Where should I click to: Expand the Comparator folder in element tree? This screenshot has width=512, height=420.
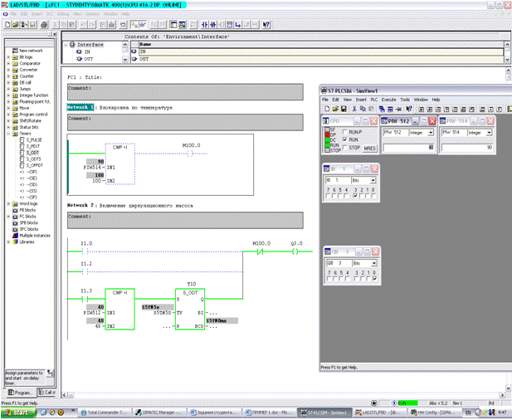tap(8, 63)
